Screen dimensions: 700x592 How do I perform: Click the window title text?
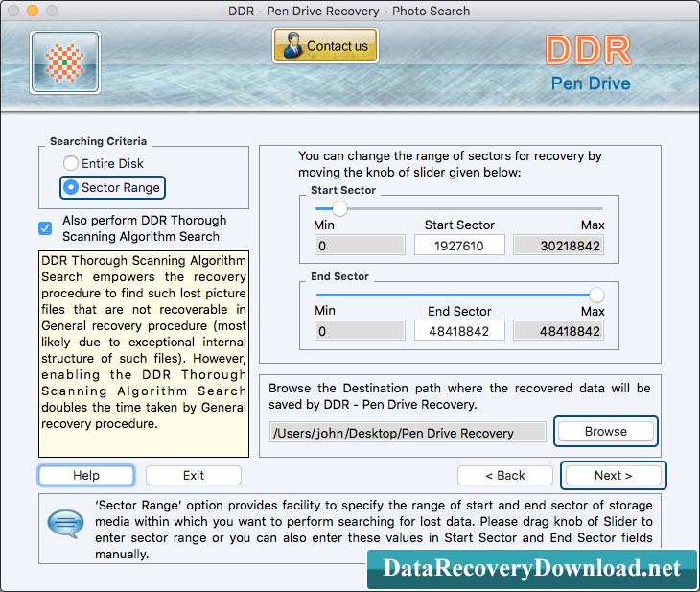pos(349,11)
